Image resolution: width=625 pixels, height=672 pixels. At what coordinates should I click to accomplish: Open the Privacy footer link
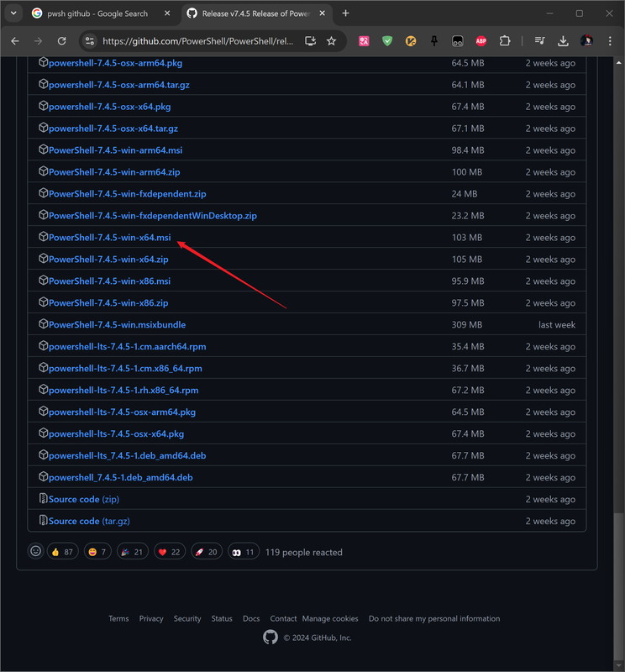[x=151, y=619]
